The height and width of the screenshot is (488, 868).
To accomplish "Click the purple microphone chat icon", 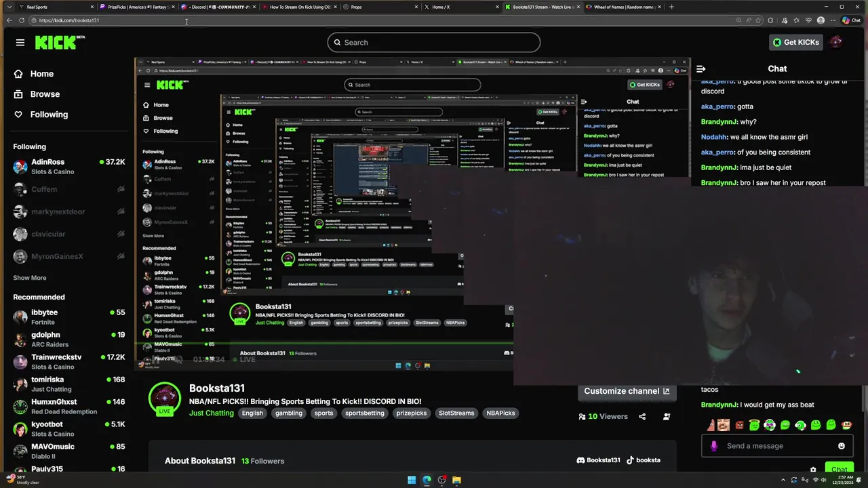I will pyautogui.click(x=713, y=446).
